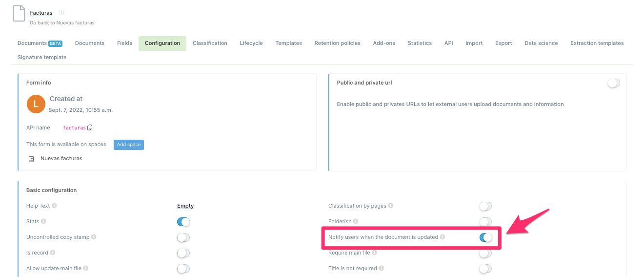This screenshot has height=277, width=644.
Task: Click the Empty Help Text value
Action: 185,206
